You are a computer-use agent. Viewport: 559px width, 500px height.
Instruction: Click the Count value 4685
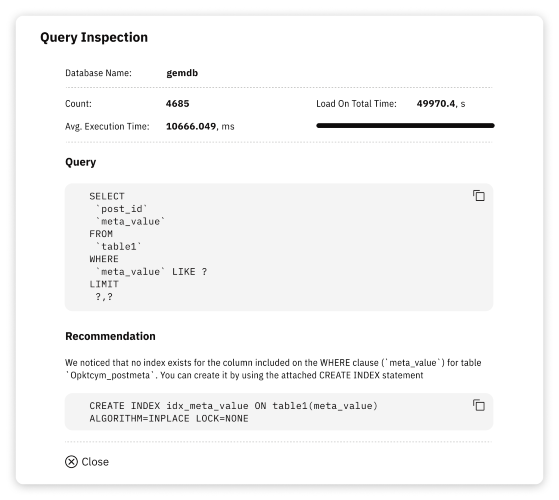click(178, 104)
